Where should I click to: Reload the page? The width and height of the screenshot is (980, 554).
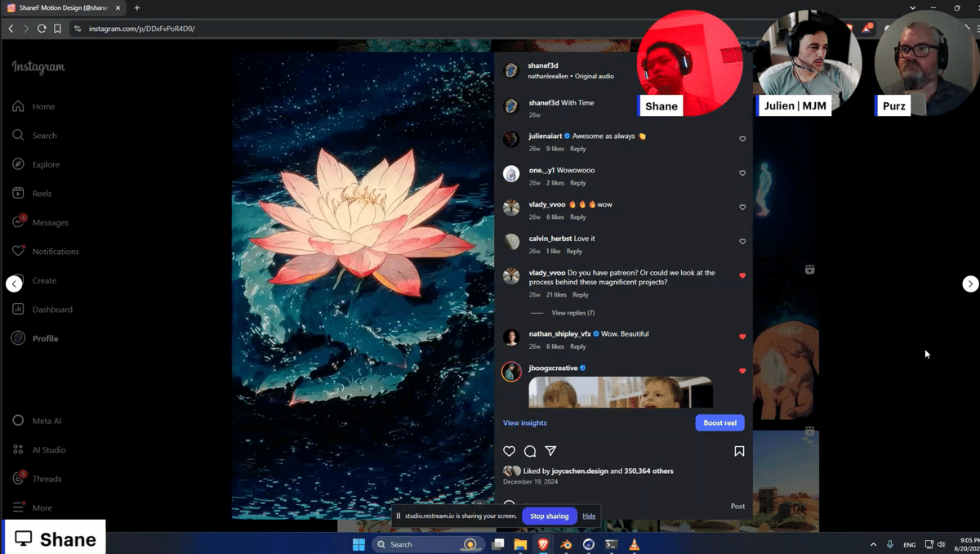coord(42,29)
